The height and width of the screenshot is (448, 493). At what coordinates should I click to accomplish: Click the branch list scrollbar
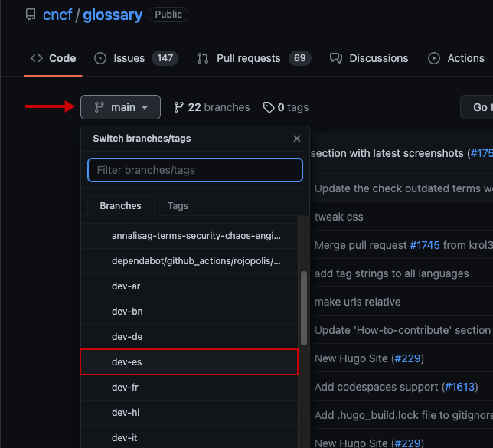pos(304,306)
